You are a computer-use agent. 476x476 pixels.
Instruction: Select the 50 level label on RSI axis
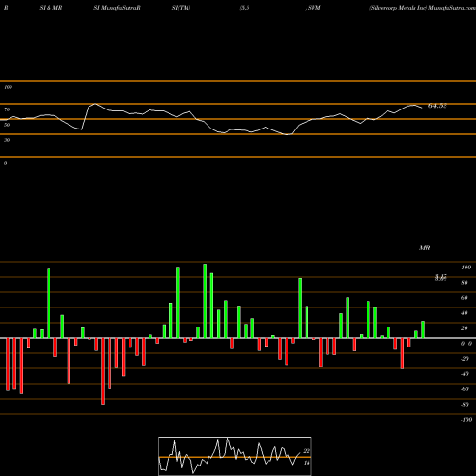click(x=7, y=125)
